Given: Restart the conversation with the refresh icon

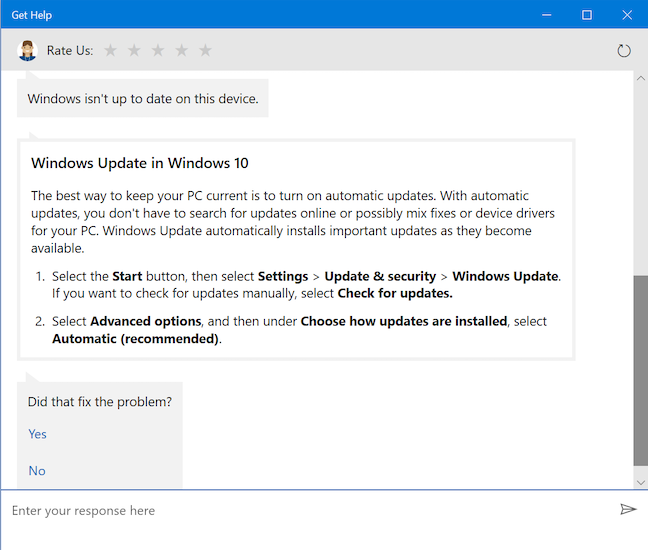Looking at the screenshot, I should click(624, 51).
